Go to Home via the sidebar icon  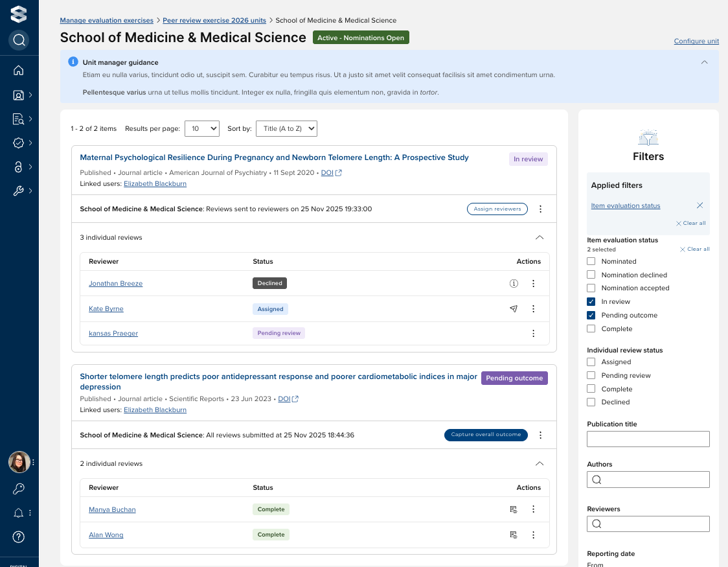click(19, 71)
